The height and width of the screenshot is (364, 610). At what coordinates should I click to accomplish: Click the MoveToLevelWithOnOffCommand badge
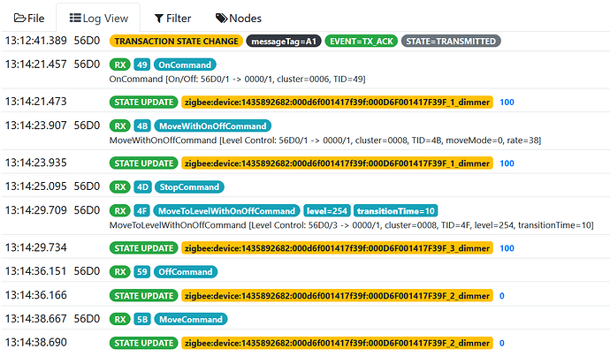click(227, 211)
